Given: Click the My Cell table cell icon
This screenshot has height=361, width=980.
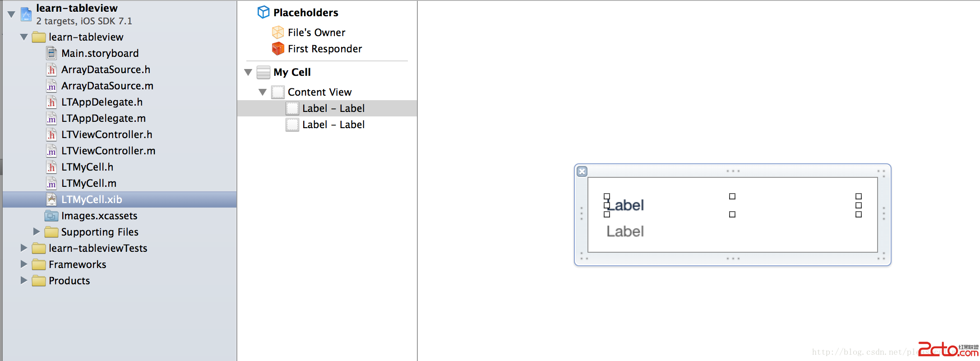Looking at the screenshot, I should 263,72.
